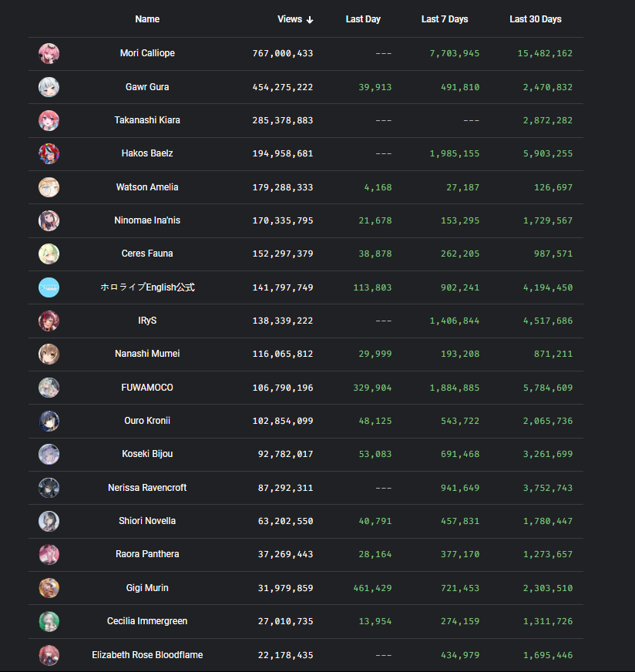This screenshot has height=672, width=635.
Task: Open Gawr Gura's profile avatar
Action: [x=49, y=87]
